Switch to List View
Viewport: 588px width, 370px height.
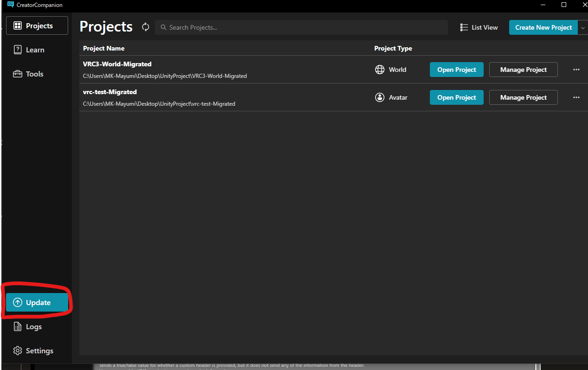click(x=479, y=27)
